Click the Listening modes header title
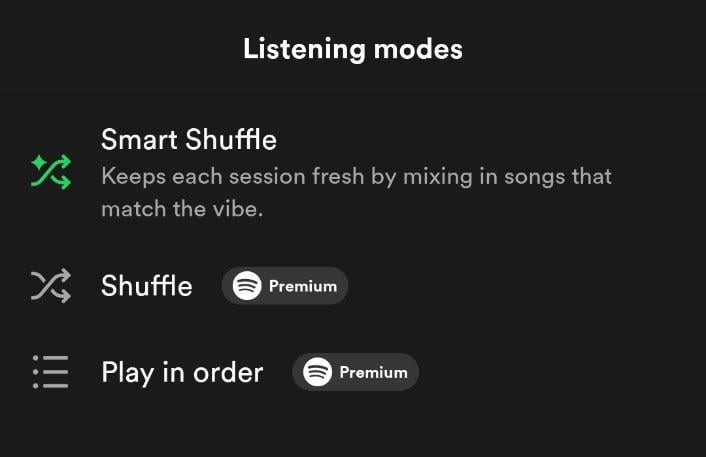The width and height of the screenshot is (706, 457). [353, 48]
